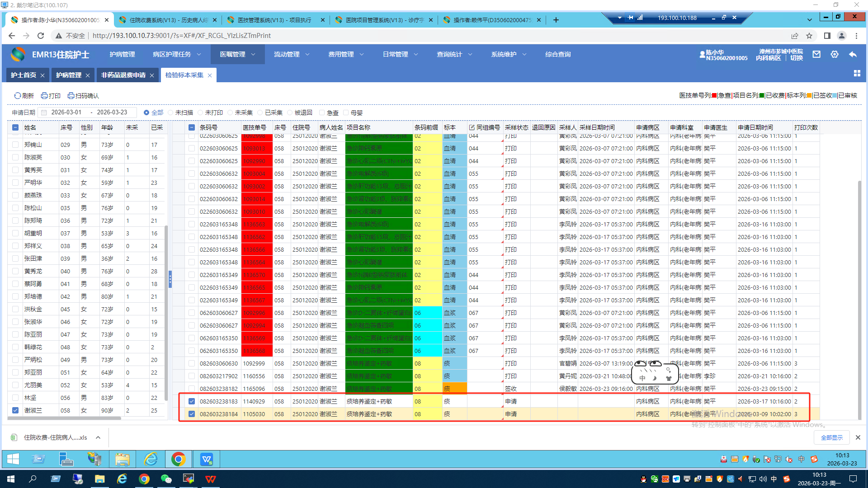The image size is (868, 488).
Task: Click the browser bookmark star icon
Action: 809,36
